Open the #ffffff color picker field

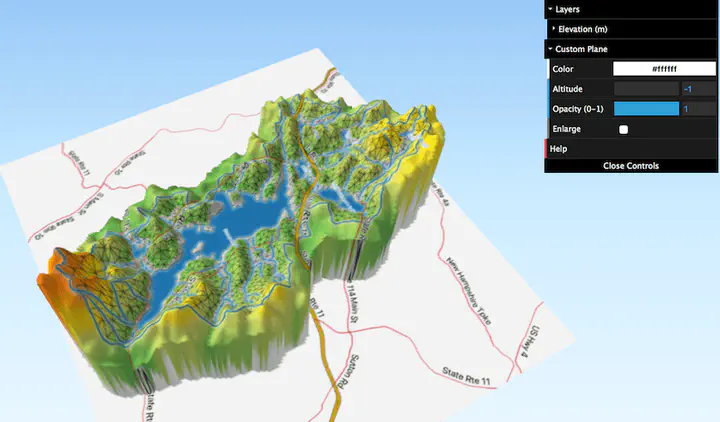(x=665, y=69)
